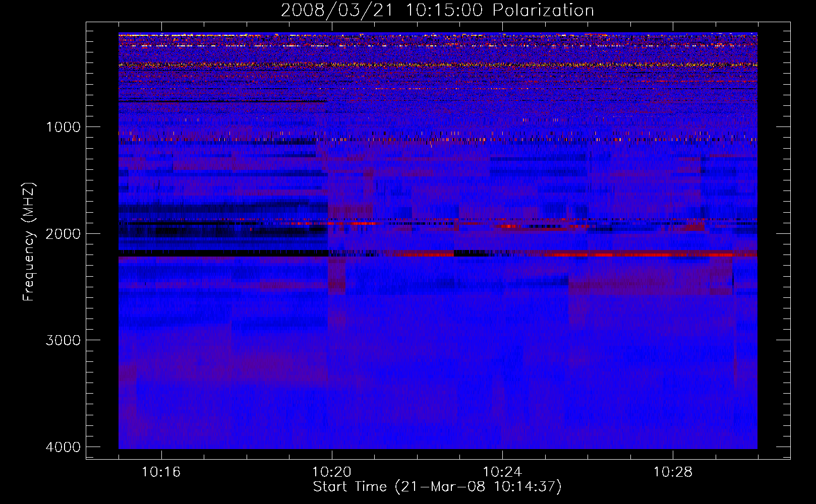816x504 pixels.
Task: Click the '10:20' time tick label
Action: [331, 472]
